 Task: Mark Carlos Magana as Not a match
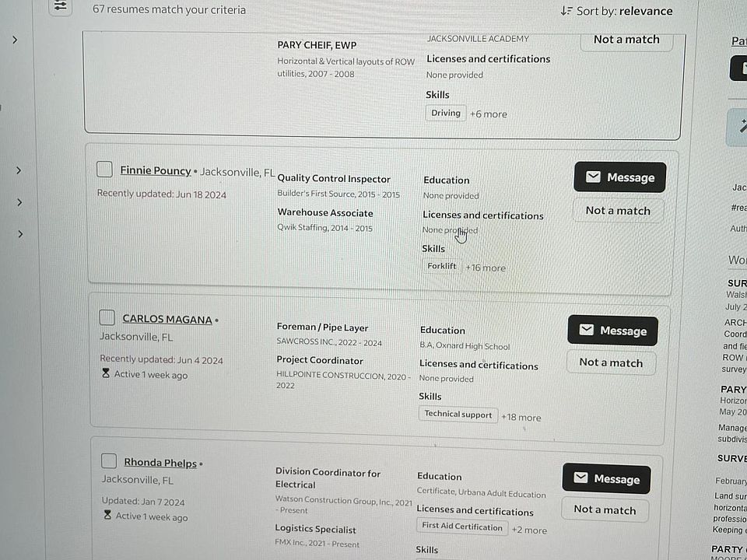pos(612,362)
